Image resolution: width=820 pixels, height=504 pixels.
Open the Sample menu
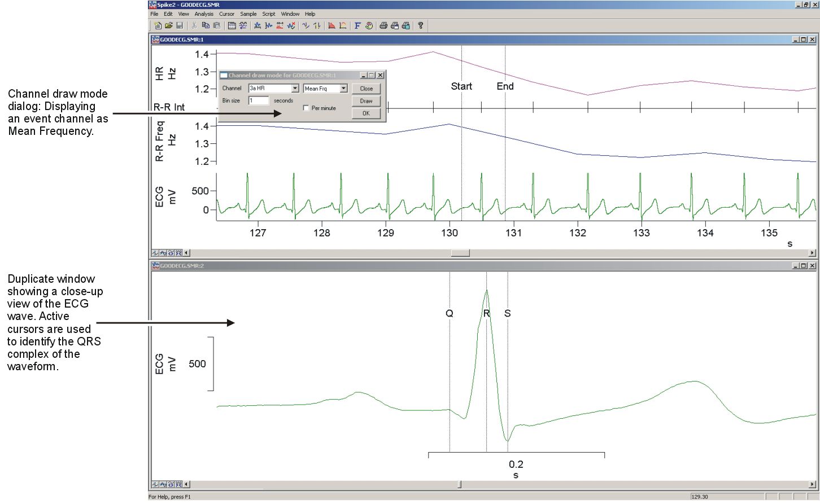click(x=248, y=14)
